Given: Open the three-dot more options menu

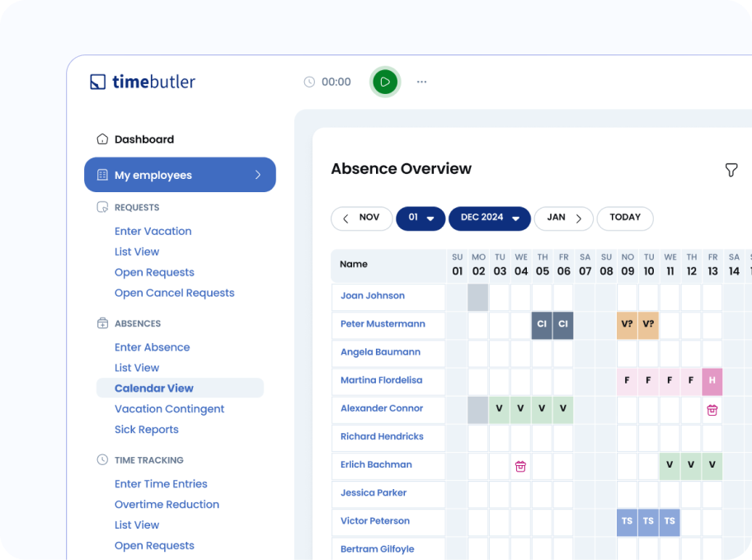Looking at the screenshot, I should click(x=421, y=82).
